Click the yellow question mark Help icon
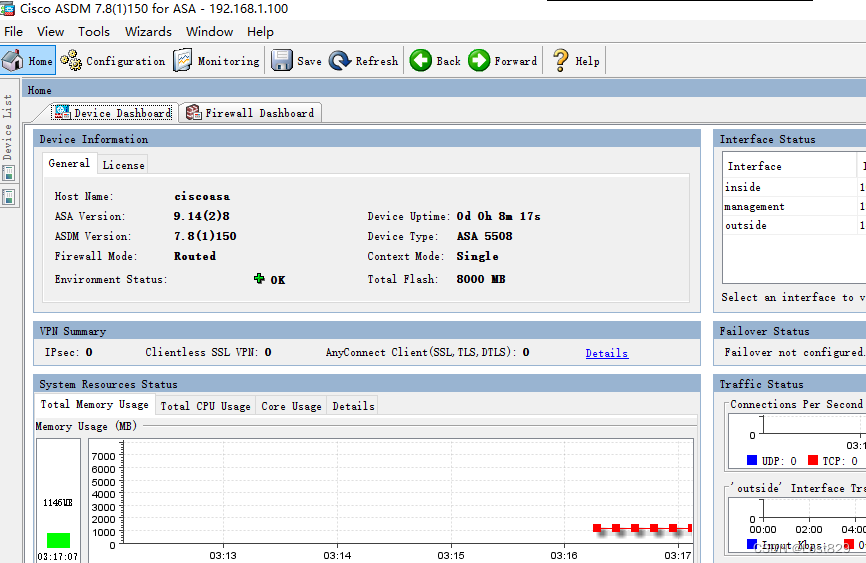The width and height of the screenshot is (866, 563). coord(561,61)
